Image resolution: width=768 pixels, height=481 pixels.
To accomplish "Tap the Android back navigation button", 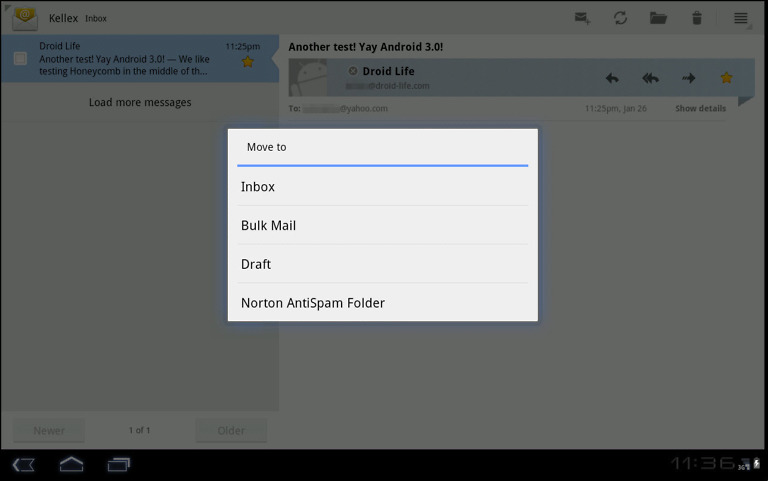I will [x=24, y=464].
